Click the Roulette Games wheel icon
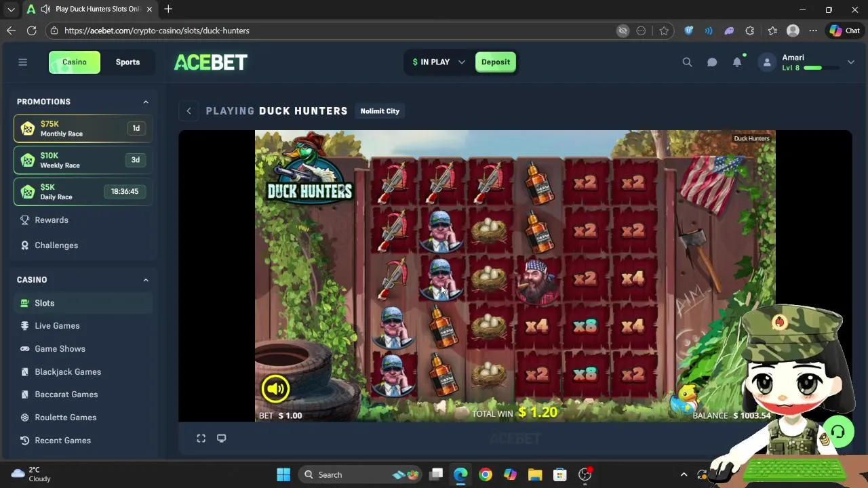The width and height of the screenshot is (868, 488). [25, 418]
